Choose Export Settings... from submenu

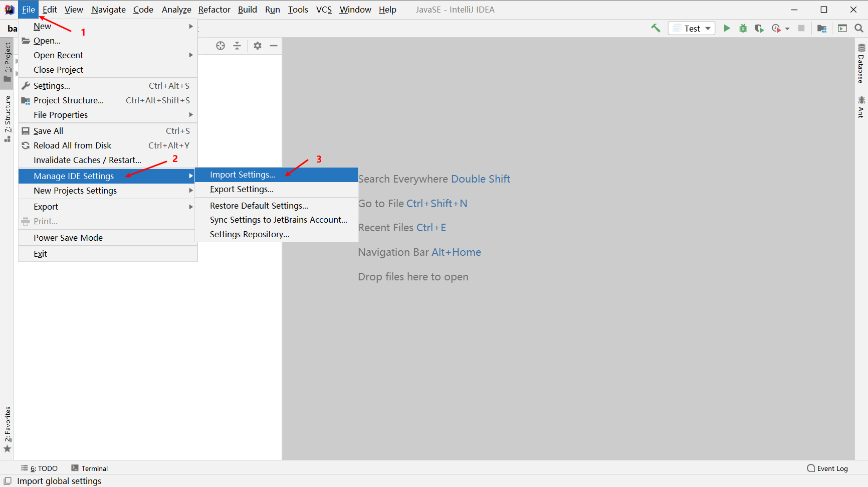(277, 189)
